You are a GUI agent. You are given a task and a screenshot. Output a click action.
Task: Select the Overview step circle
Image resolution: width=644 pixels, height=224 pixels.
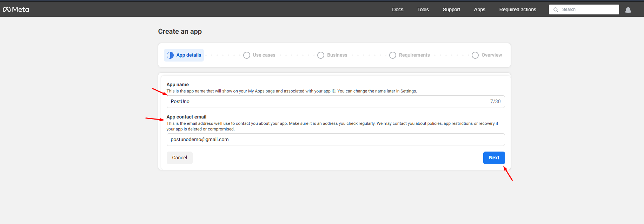(x=475, y=55)
